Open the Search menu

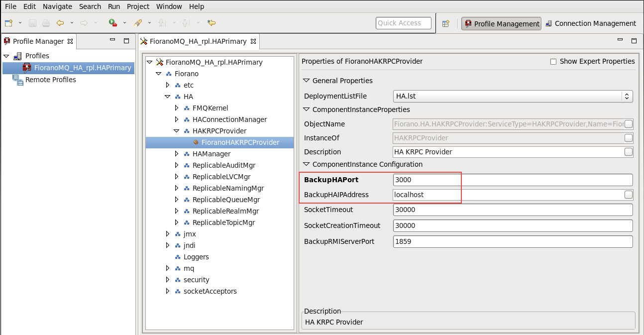(x=90, y=6)
